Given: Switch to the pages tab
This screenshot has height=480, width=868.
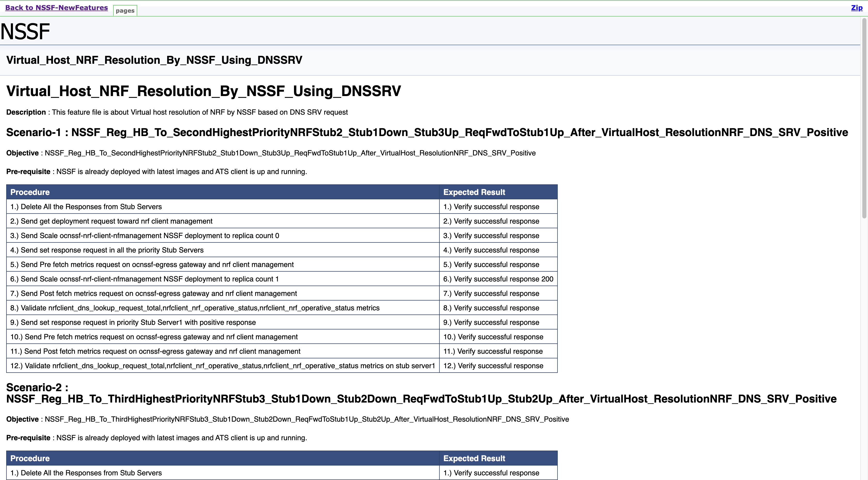Looking at the screenshot, I should (125, 10).
